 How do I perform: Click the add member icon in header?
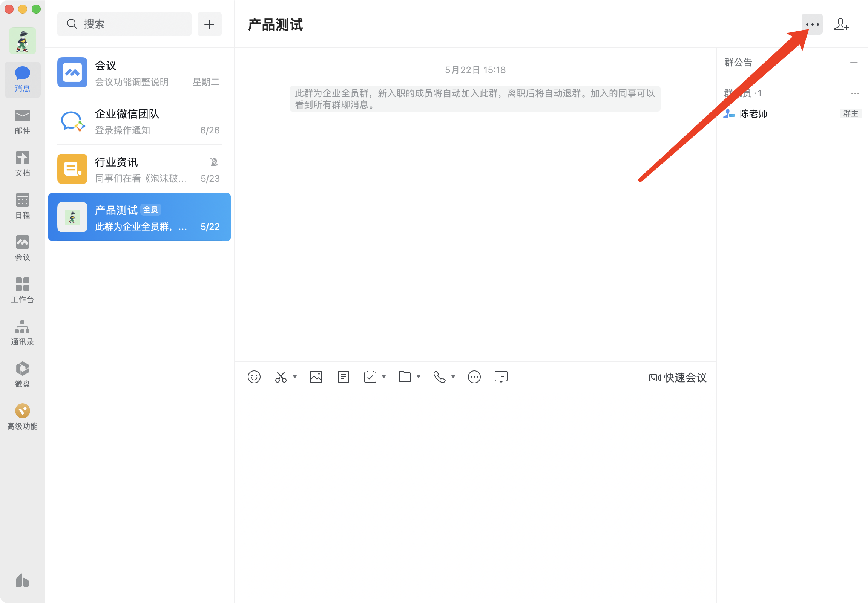pos(842,24)
